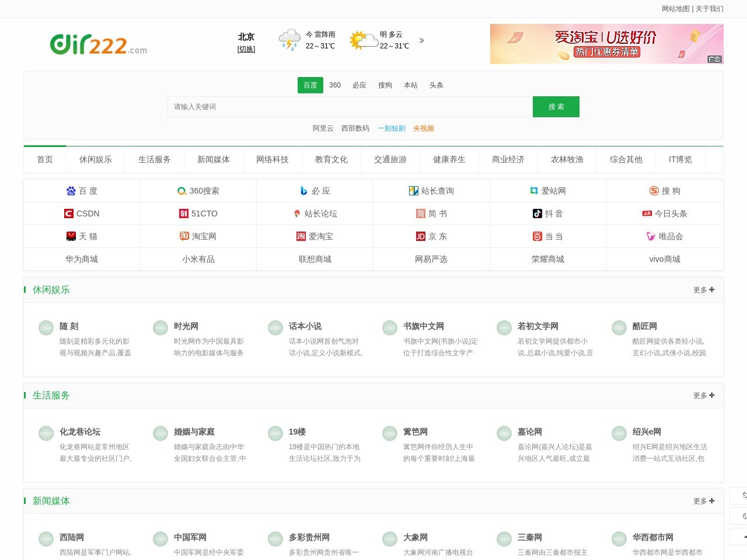Select the 360 search engine tab
This screenshot has width=747, height=560.
(335, 85)
